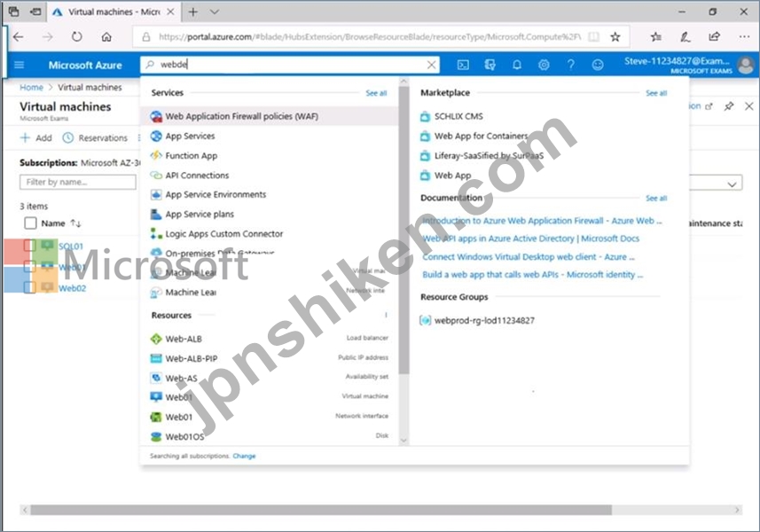Screen dimensions: 760x532
Task: Toggle browser reading view
Action: 594,37
